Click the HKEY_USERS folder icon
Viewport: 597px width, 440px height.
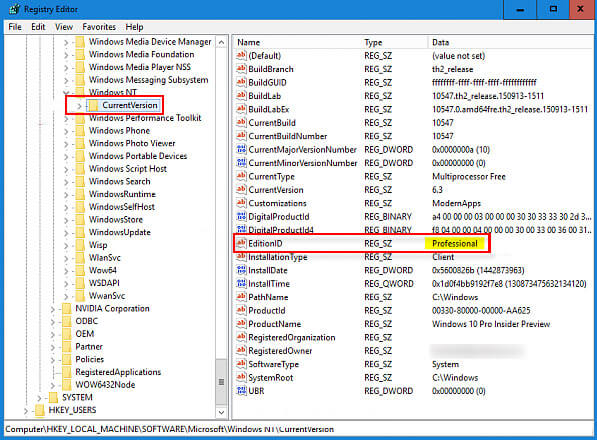40,410
